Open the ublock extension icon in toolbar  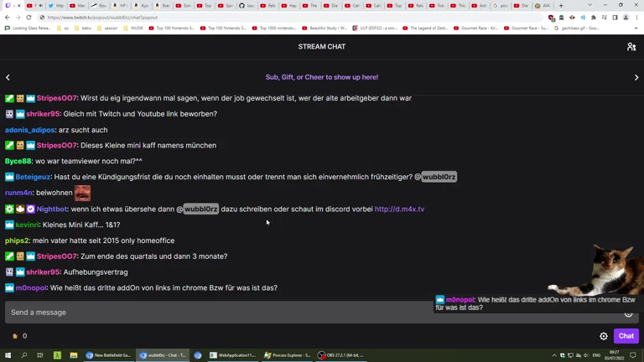click(551, 18)
